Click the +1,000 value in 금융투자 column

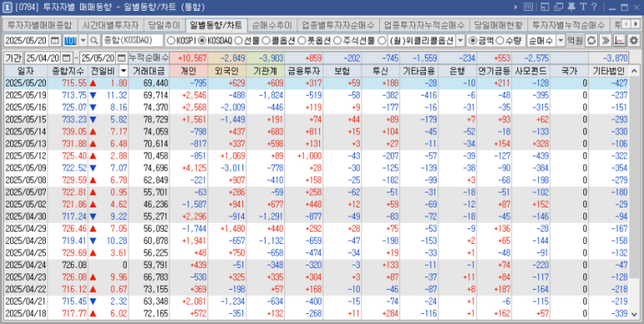coord(309,156)
